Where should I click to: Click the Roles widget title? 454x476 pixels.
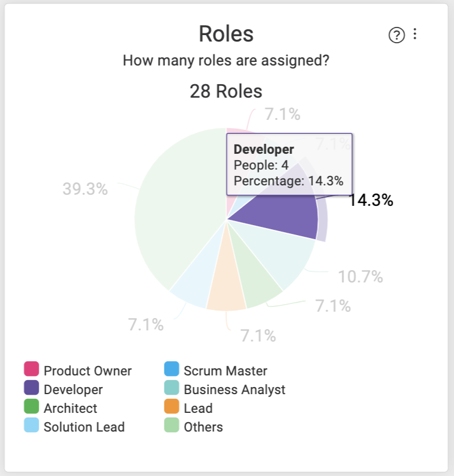click(226, 34)
